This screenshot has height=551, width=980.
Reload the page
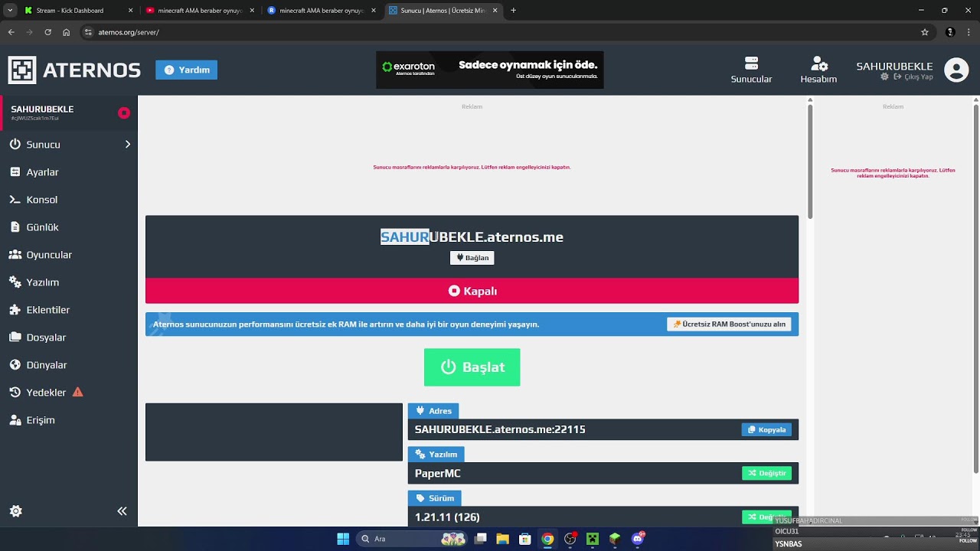pos(47,32)
